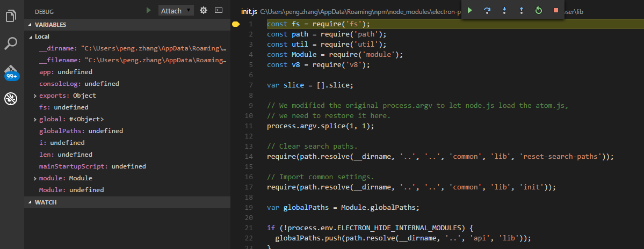Continue execution in debug toolbar

click(x=470, y=10)
